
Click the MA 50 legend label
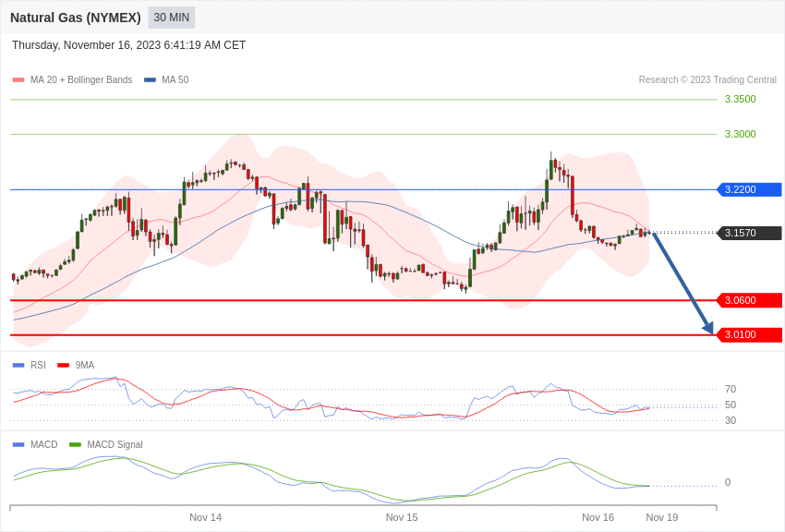pyautogui.click(x=175, y=79)
